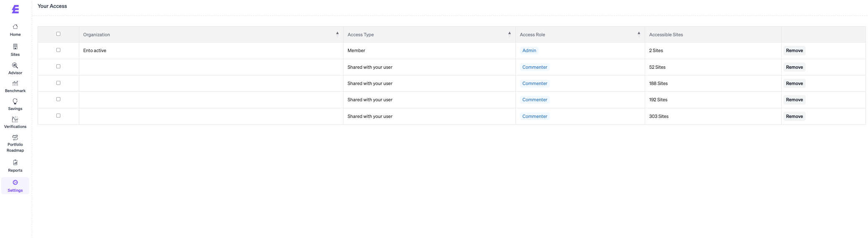This screenshot has height=238, width=868.
Task: Sort table by Organization column arrow
Action: pyautogui.click(x=337, y=34)
